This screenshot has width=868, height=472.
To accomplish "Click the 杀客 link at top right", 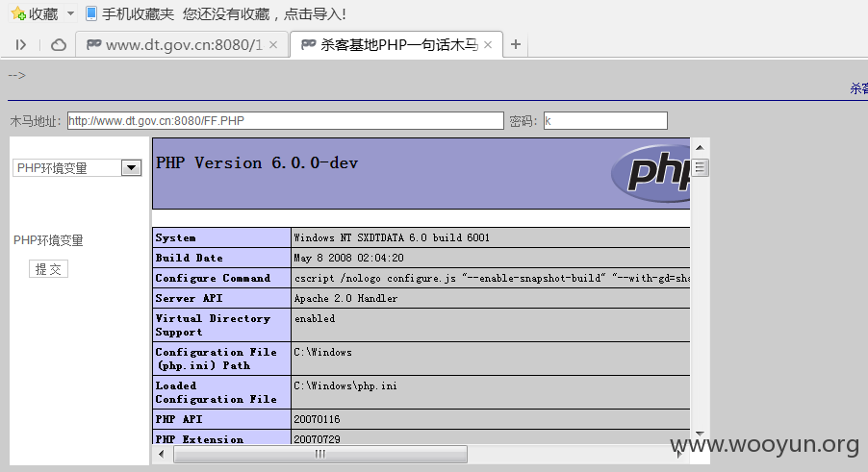I will point(859,88).
